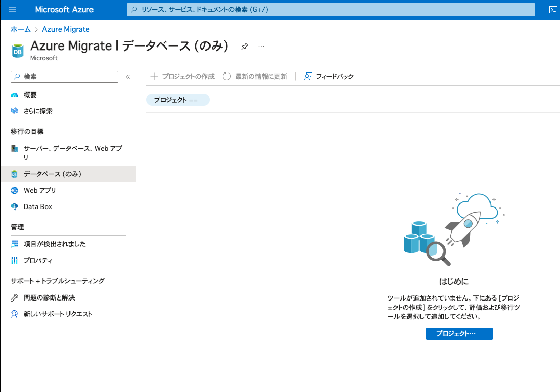
Task: Collapse the sidebar with the « chevron
Action: [128, 76]
